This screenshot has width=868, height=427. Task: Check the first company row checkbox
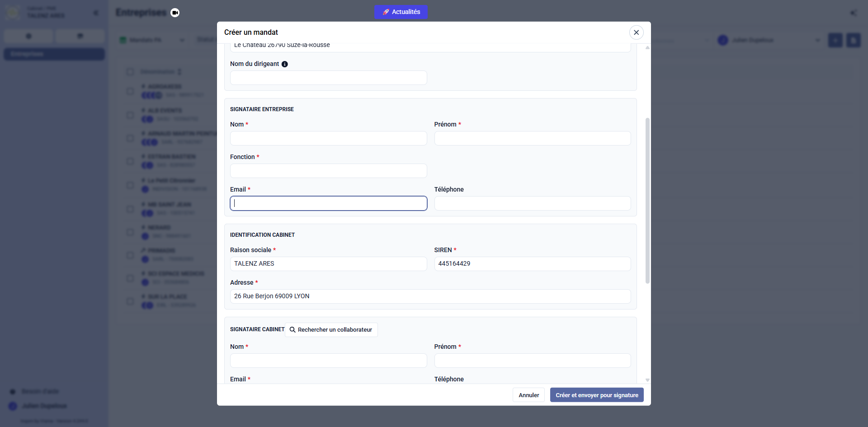point(130,91)
